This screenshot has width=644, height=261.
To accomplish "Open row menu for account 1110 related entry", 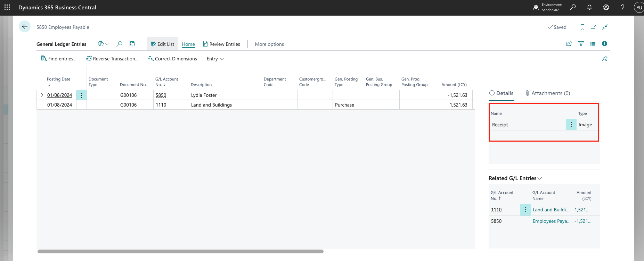I will [525, 210].
